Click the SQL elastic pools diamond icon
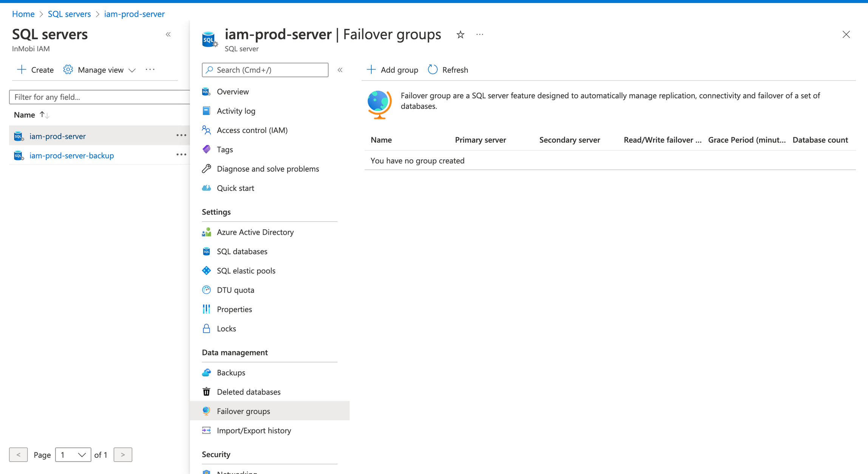 (206, 271)
